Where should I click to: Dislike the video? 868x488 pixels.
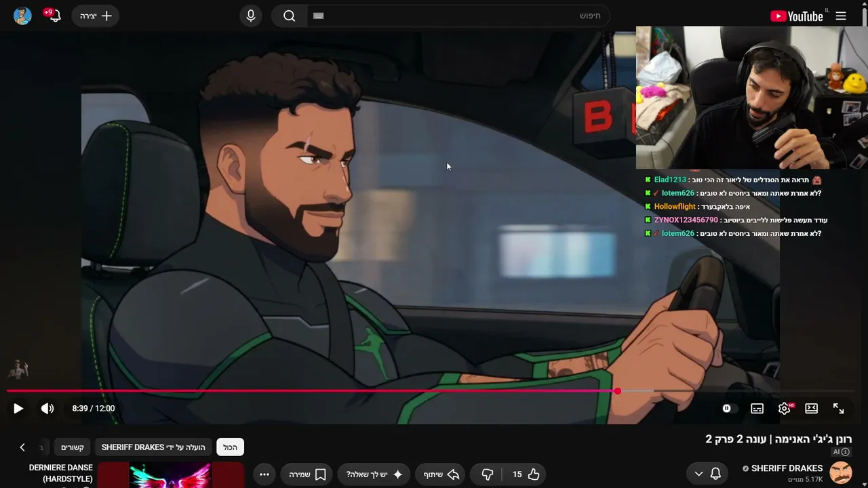point(488,474)
